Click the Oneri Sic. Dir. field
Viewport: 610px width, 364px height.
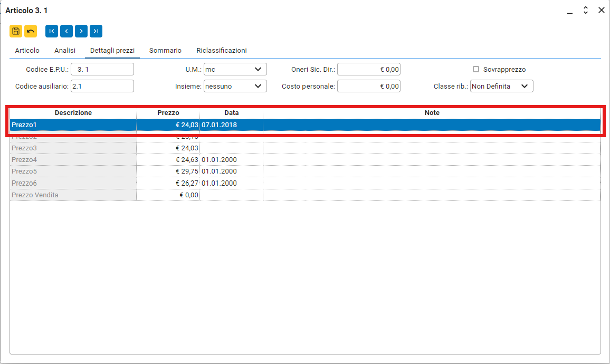click(368, 69)
